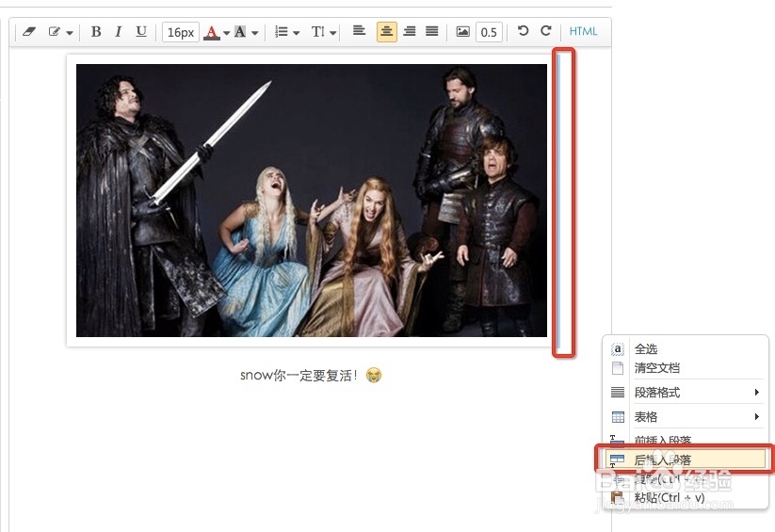The height and width of the screenshot is (532, 775).
Task: Click the paragraph lines icon beside 段落格式
Action: tap(618, 392)
